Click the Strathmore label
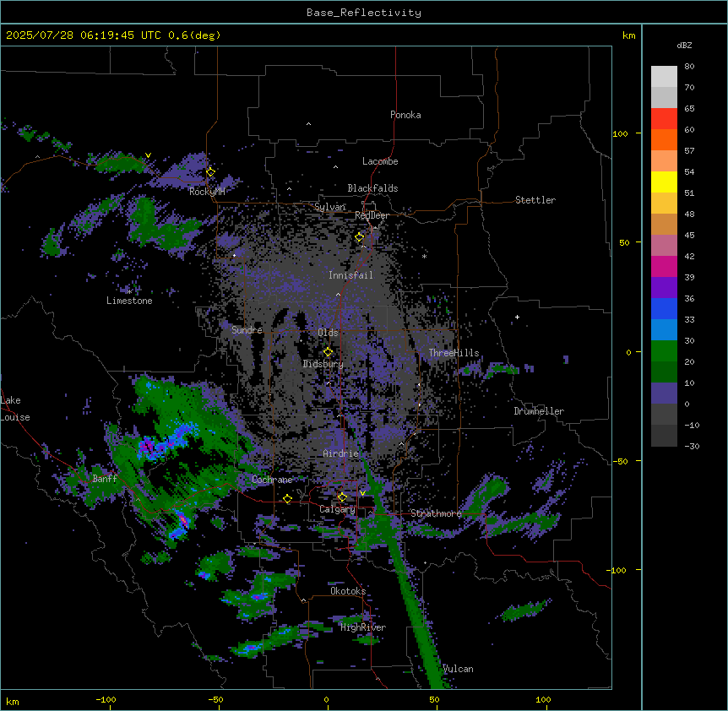 (x=436, y=513)
